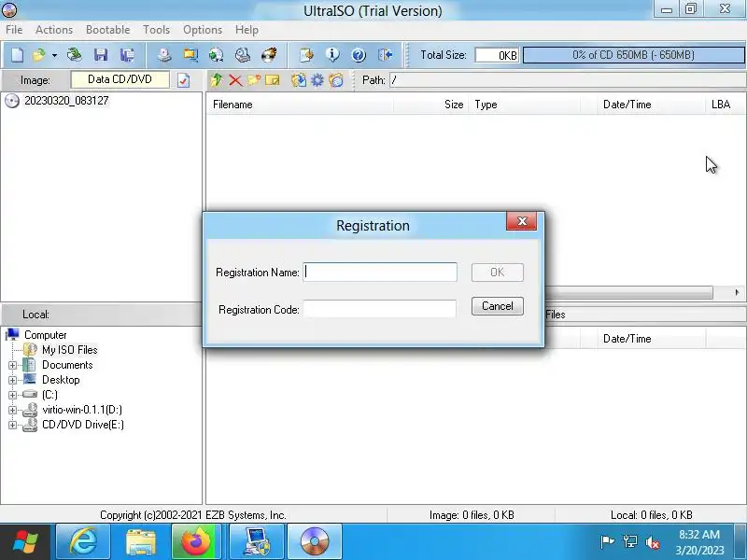Select CD/DVD Drive(E:) in tree
The image size is (747, 560).
point(83,425)
